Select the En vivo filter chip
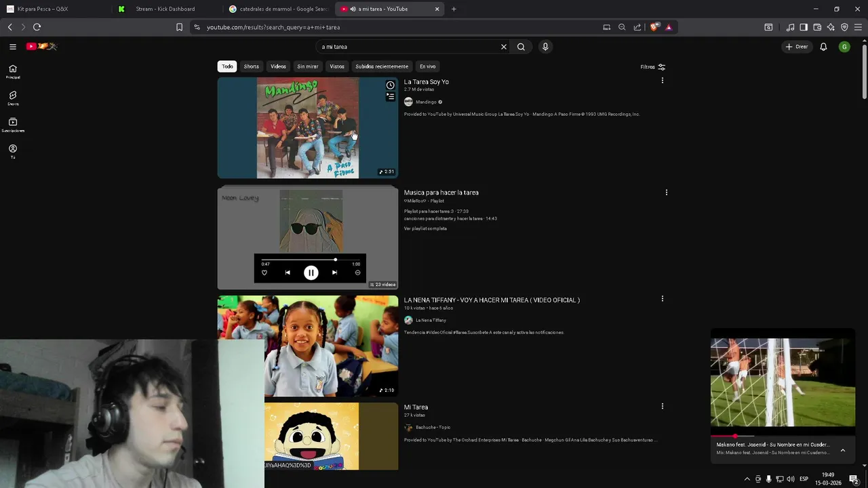This screenshot has width=868, height=488. [x=427, y=66]
